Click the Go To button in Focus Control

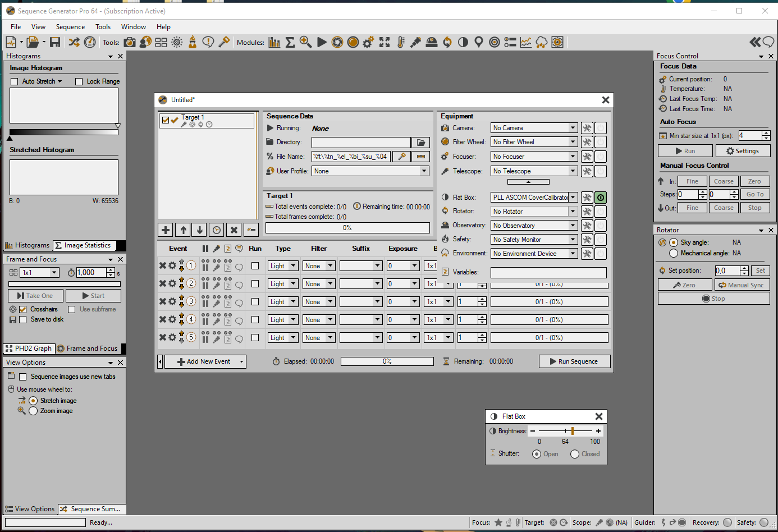tap(755, 194)
